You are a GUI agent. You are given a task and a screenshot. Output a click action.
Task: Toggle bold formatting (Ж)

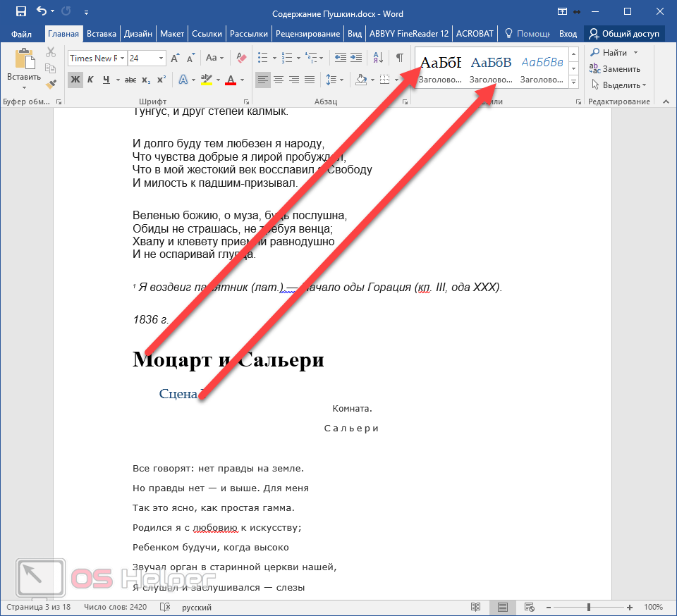click(75, 80)
